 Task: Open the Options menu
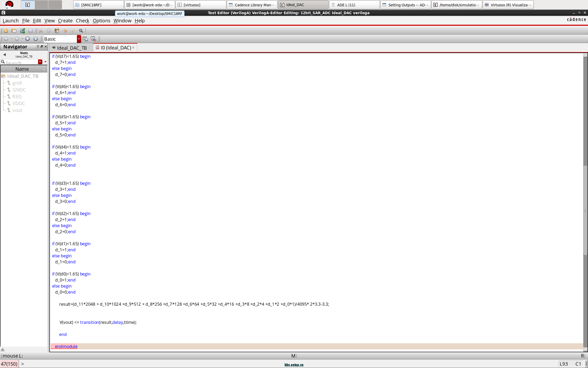click(x=102, y=21)
